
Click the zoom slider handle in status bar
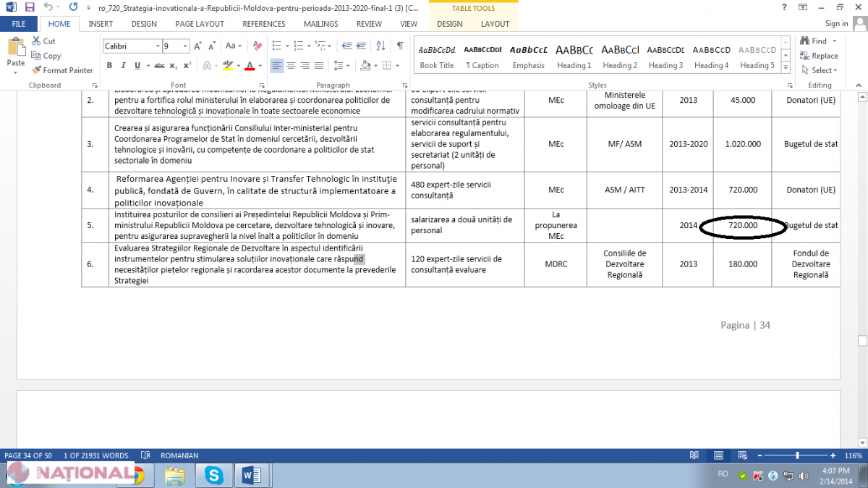[797, 455]
